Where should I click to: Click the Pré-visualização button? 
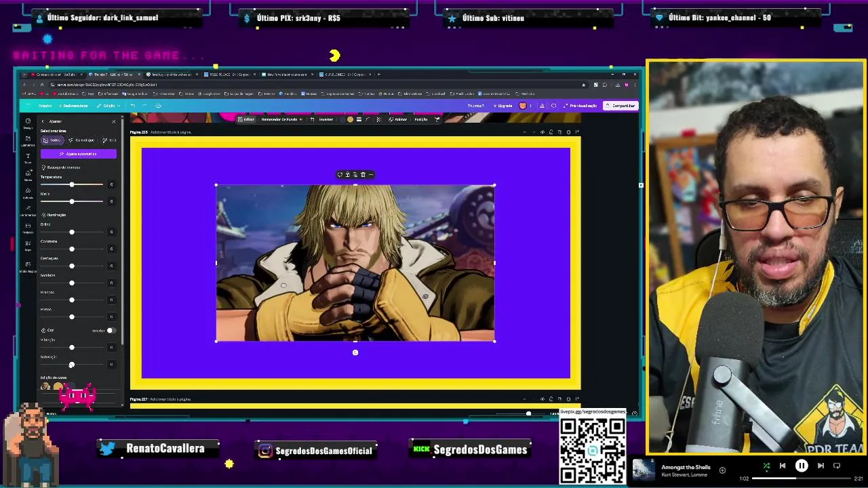pyautogui.click(x=580, y=106)
